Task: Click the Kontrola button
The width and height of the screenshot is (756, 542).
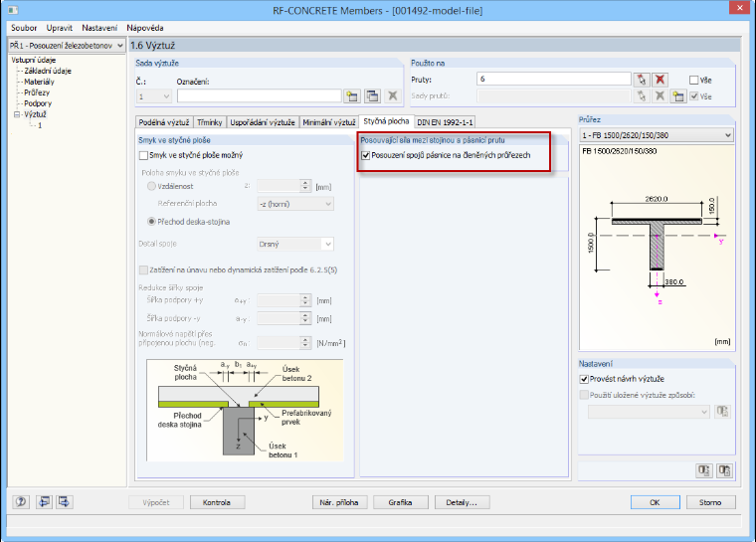Action: click(217, 502)
